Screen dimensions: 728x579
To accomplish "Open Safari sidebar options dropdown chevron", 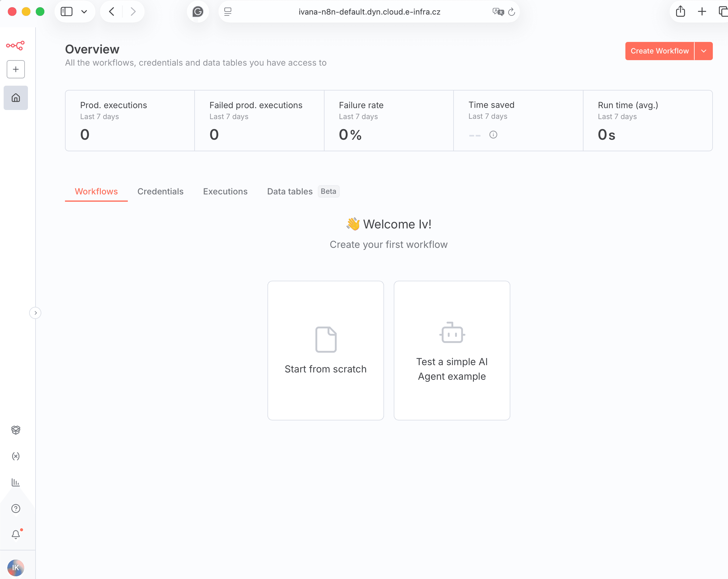I will point(84,12).
